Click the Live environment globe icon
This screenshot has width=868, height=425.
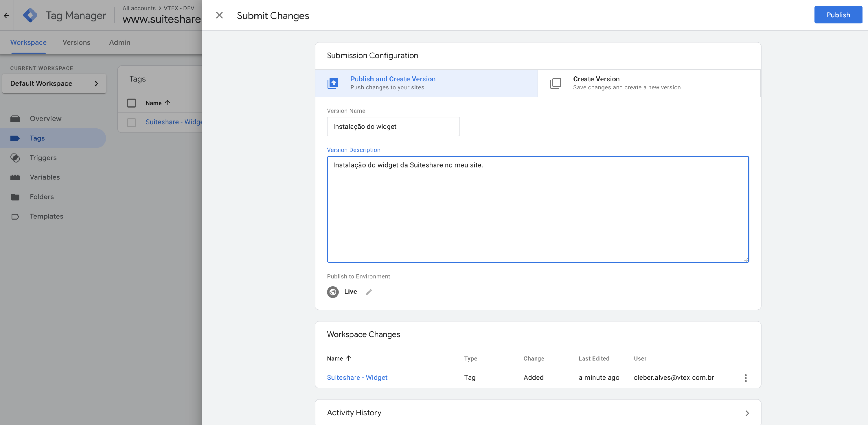point(332,292)
